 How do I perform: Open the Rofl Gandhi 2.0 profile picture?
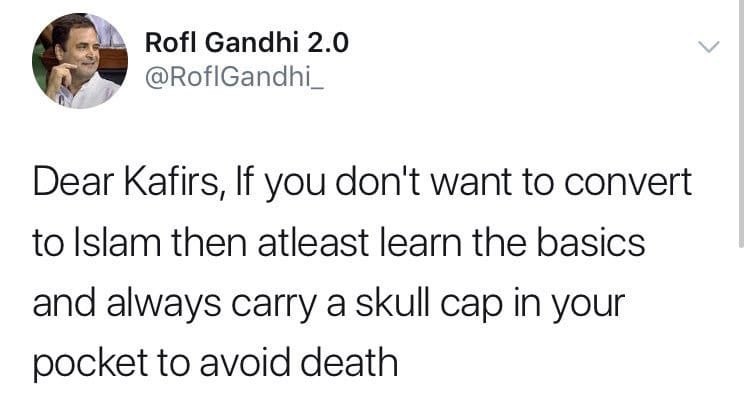80,61
